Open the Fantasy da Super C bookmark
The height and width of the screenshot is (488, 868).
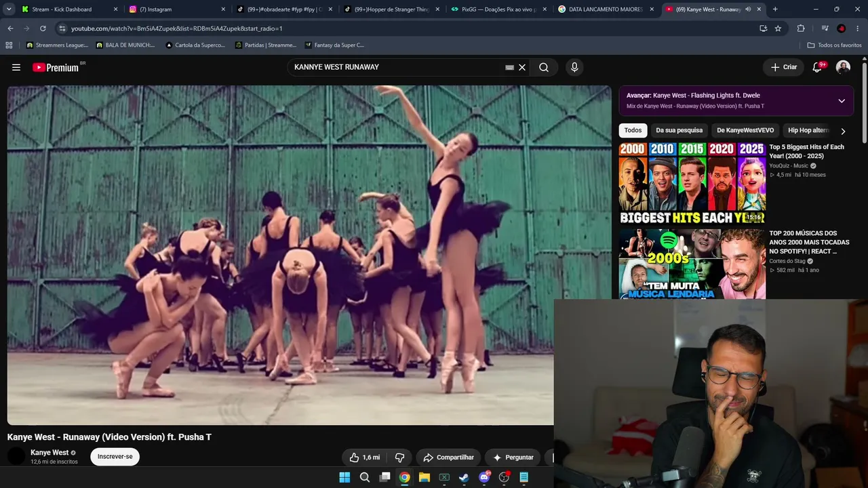click(335, 45)
